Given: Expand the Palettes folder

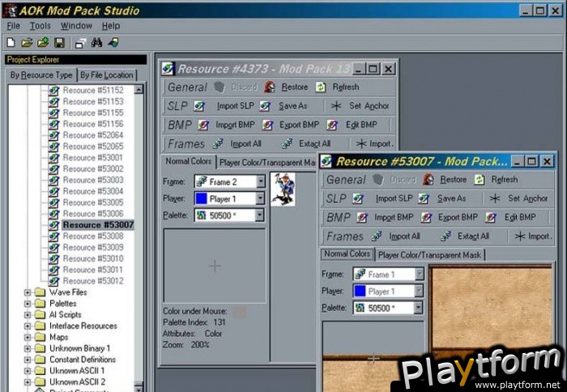Looking at the screenshot, I should point(28,304).
